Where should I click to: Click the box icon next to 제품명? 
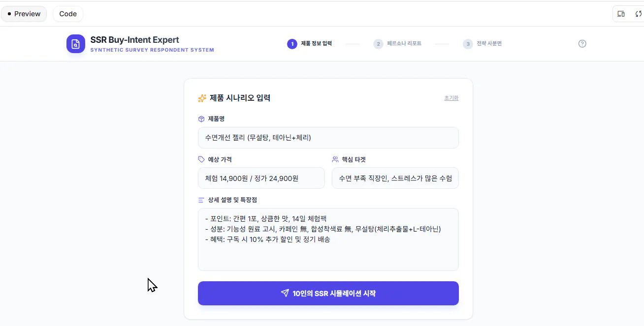[x=201, y=119]
